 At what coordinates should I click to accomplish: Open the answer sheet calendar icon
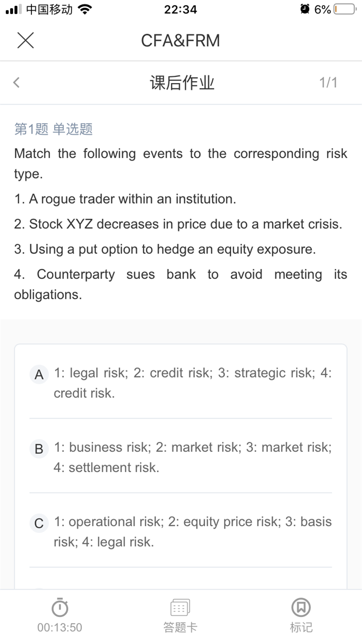coord(180,607)
